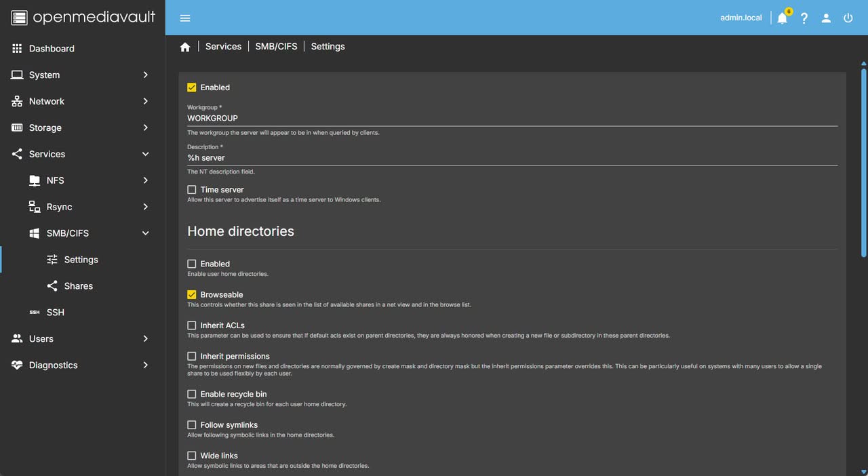Screen dimensions: 868x476
Task: Collapse the Services menu chevron
Action: pos(145,154)
